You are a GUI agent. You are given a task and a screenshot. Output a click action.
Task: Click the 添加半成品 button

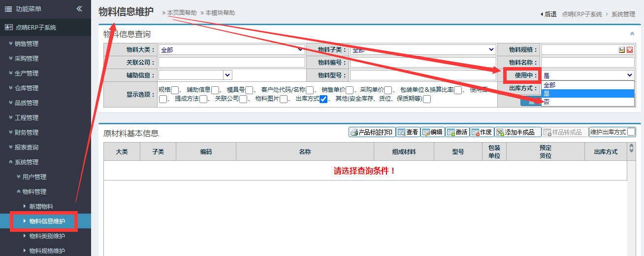click(x=518, y=132)
